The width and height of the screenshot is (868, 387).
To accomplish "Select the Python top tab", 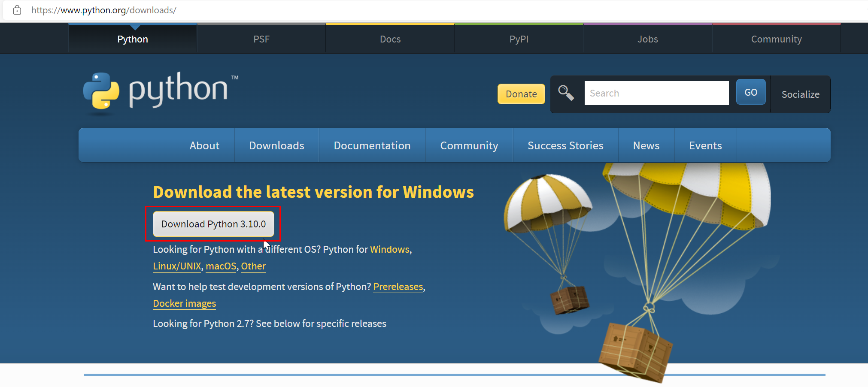I will [x=133, y=39].
